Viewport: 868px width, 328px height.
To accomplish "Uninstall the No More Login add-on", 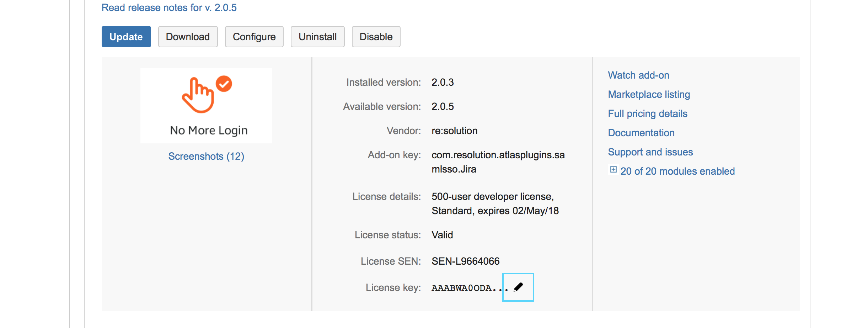I will click(x=317, y=37).
